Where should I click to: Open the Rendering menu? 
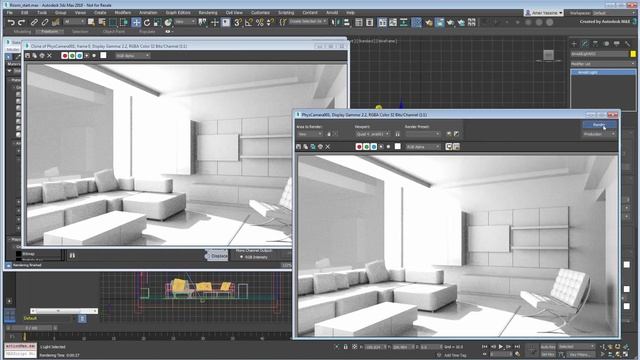tap(208, 13)
